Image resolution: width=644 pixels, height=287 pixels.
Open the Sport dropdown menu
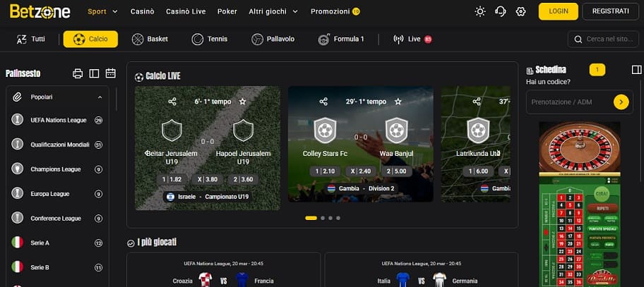point(102,11)
